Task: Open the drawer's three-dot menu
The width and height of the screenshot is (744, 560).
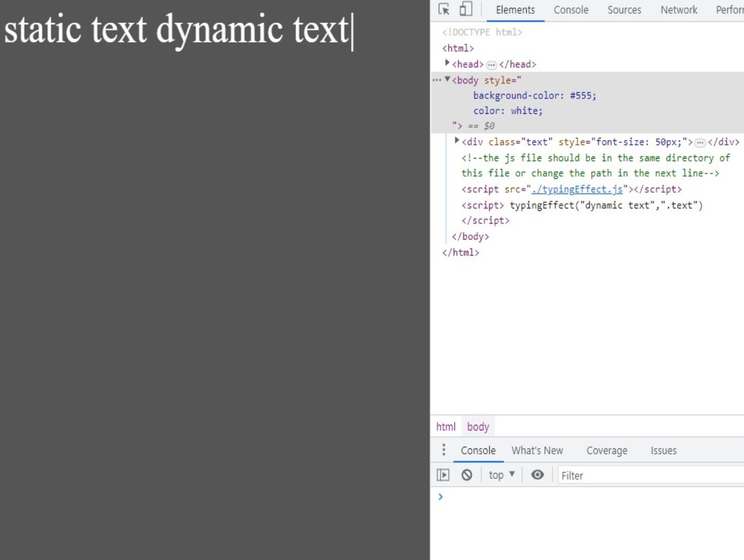Action: click(444, 450)
